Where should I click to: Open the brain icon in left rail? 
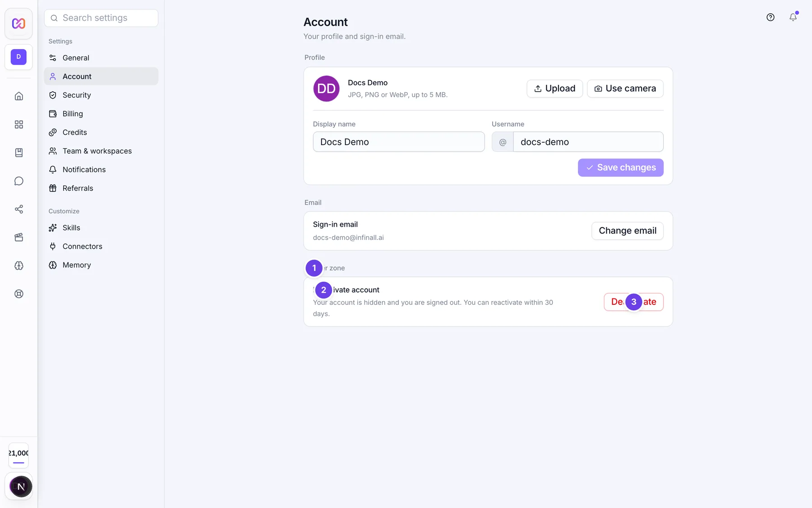tap(18, 266)
